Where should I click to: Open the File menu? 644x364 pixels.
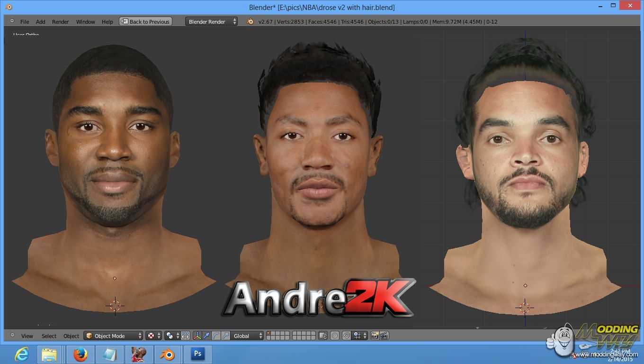25,22
